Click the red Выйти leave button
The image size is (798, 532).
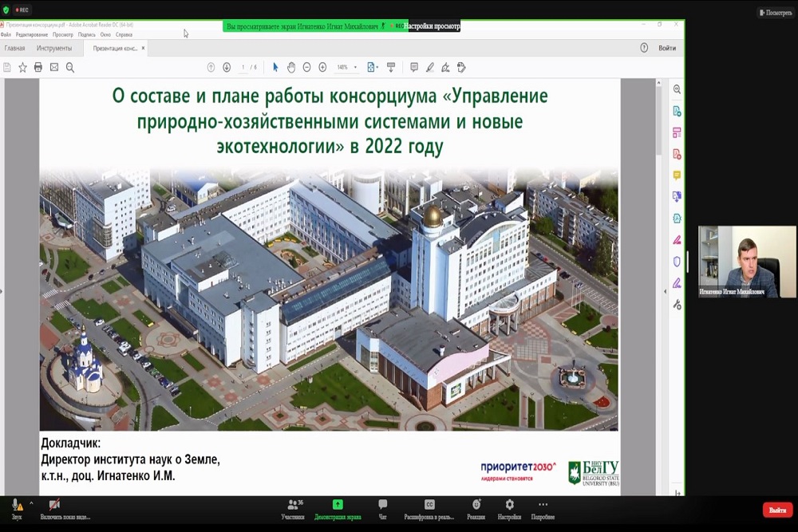776,510
